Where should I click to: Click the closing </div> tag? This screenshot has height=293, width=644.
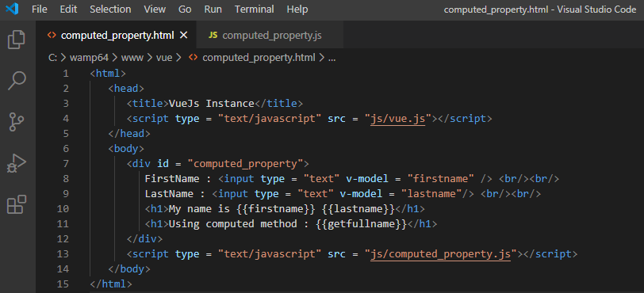tap(144, 239)
